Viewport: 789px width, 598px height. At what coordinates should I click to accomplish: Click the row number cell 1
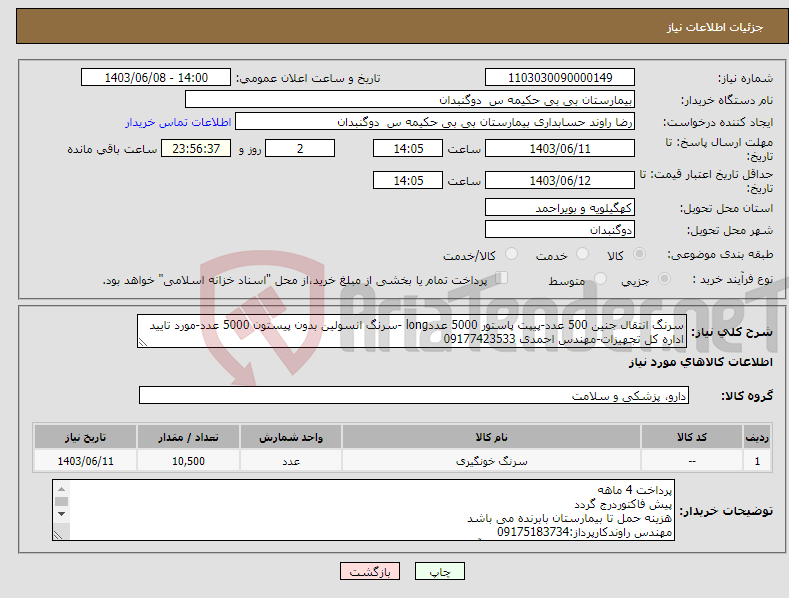coord(757,461)
